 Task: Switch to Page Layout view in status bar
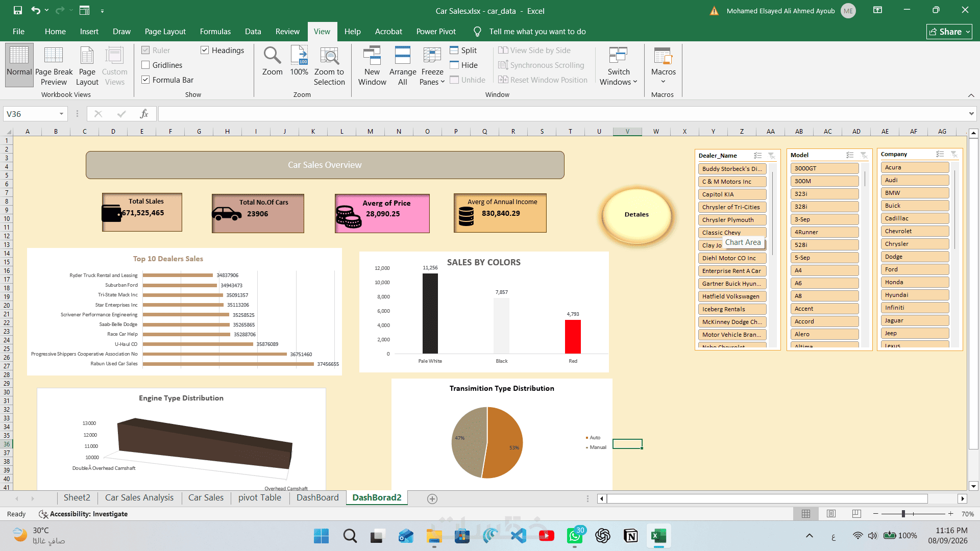click(x=831, y=514)
